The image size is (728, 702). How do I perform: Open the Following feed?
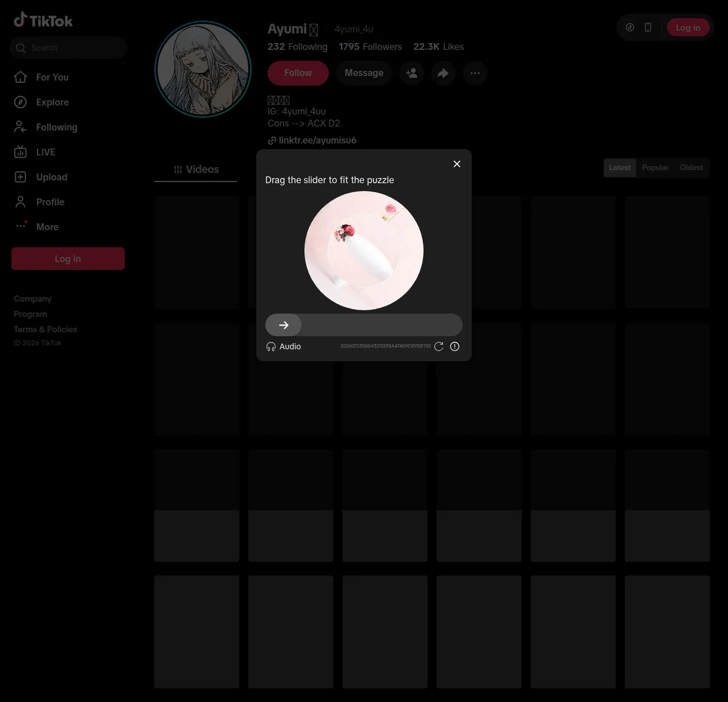point(57,127)
